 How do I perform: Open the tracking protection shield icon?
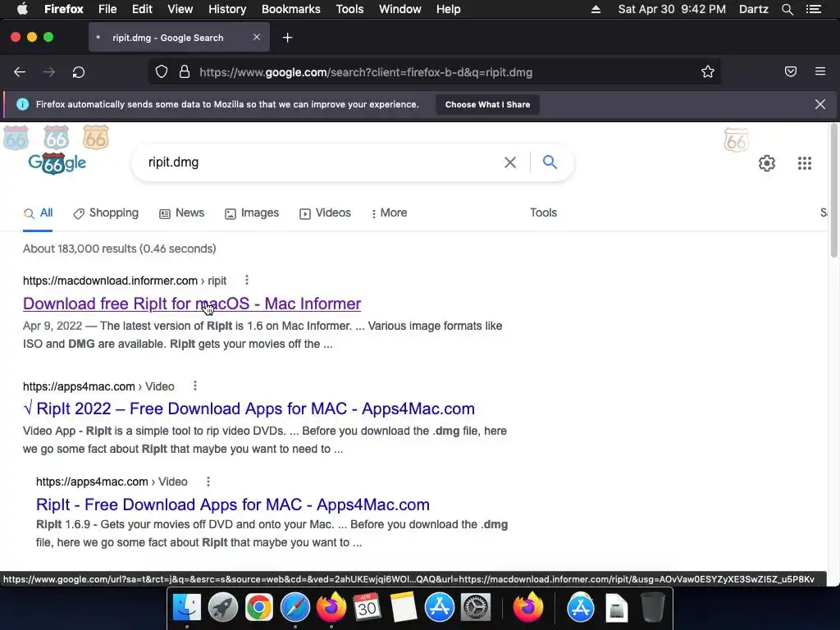[162, 72]
